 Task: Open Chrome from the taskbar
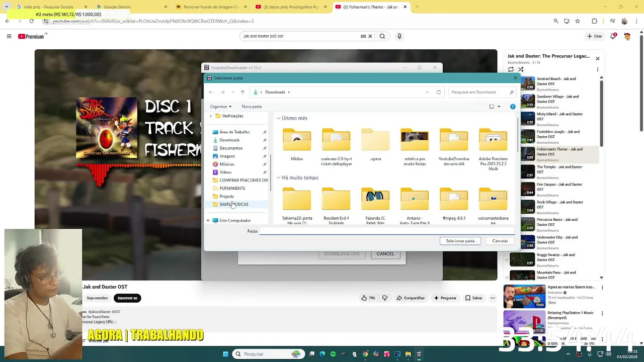pos(365,354)
